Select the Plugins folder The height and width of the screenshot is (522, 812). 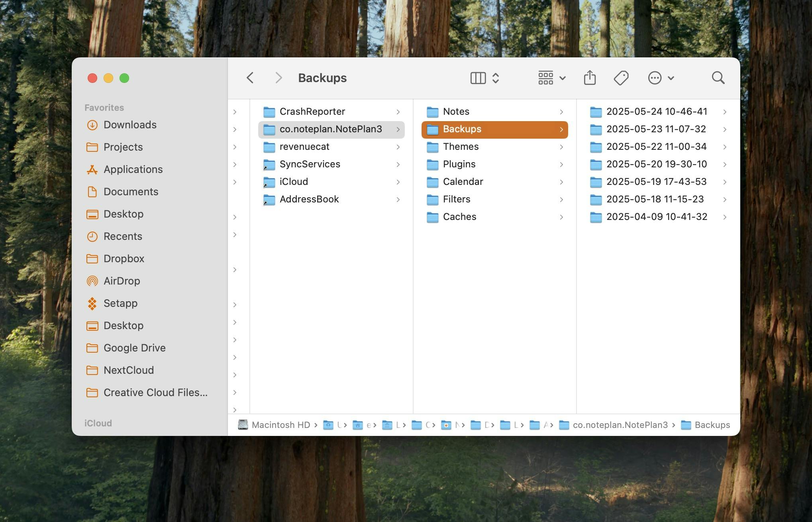point(494,164)
